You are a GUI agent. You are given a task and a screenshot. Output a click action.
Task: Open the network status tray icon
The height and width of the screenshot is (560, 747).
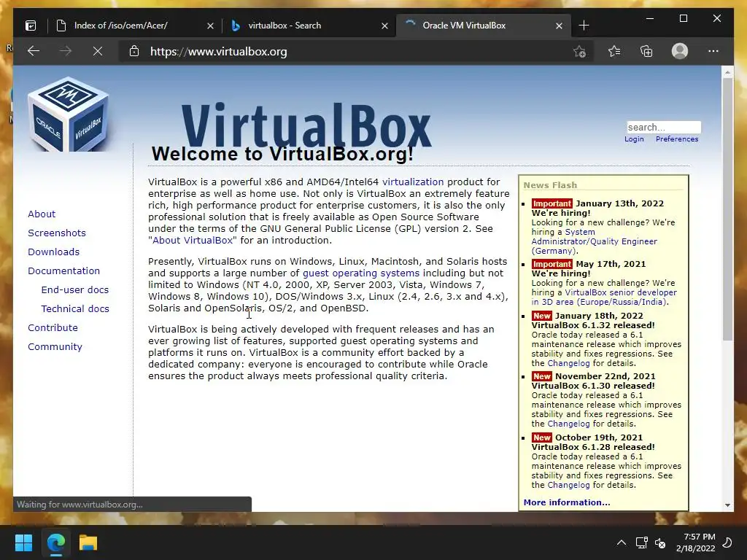click(641, 542)
